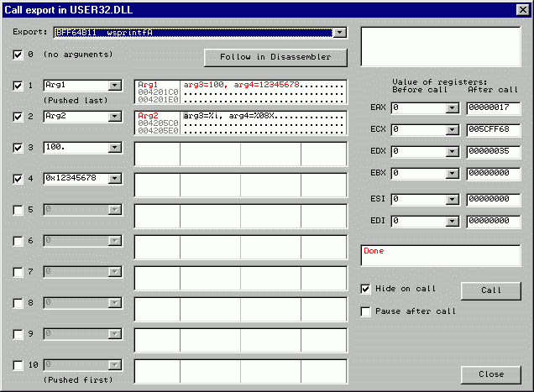Enable argument 7 checkbox
This screenshot has height=392, width=534.
[x=18, y=272]
